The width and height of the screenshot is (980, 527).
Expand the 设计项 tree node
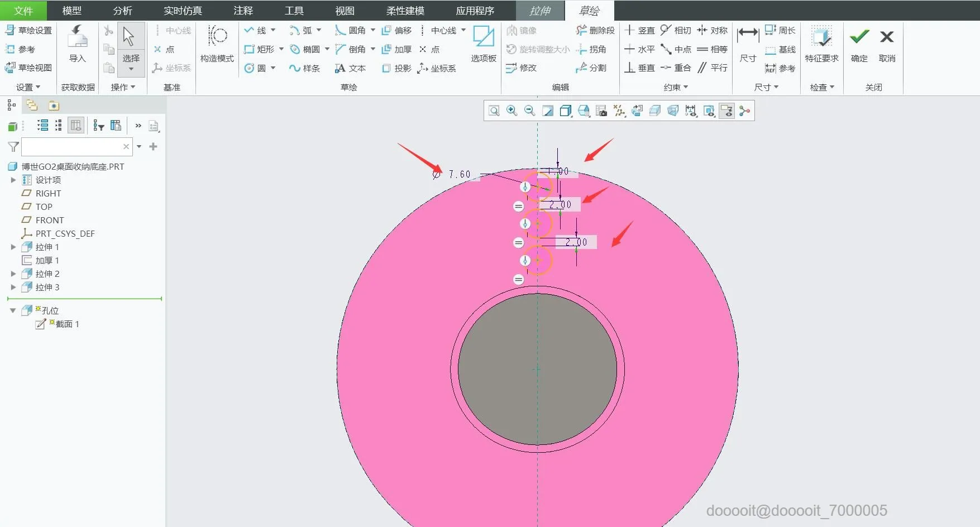point(13,180)
